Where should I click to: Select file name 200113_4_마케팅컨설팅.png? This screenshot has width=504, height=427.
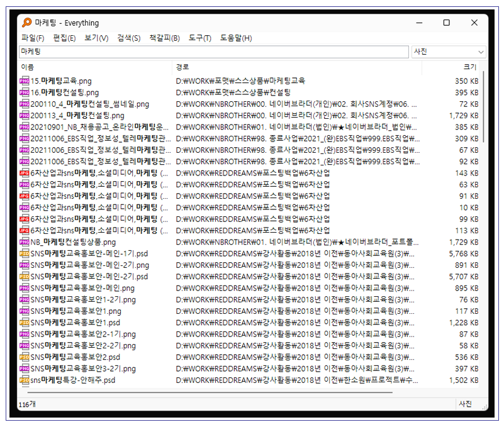(77, 116)
